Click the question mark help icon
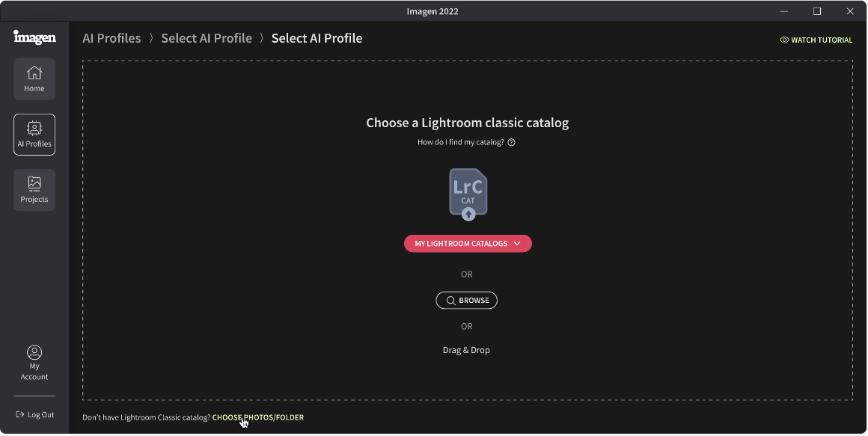Viewport: 868px width, 436px height. [512, 142]
